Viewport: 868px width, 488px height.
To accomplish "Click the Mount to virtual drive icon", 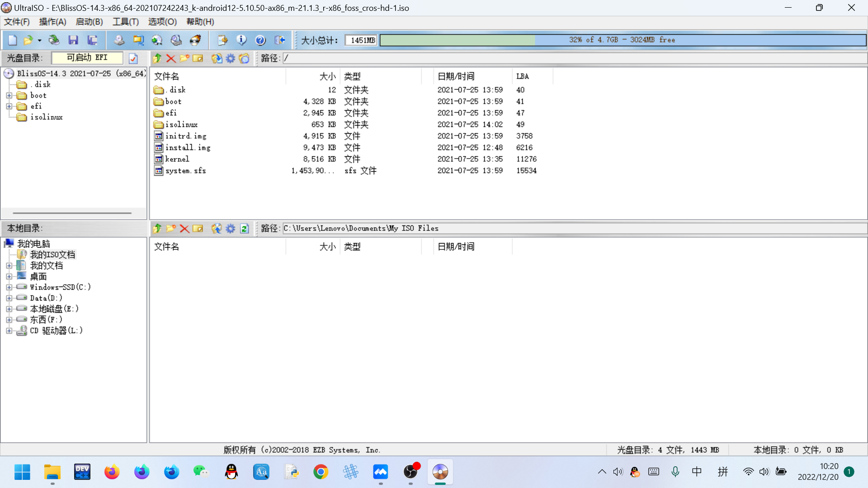I will pos(176,40).
